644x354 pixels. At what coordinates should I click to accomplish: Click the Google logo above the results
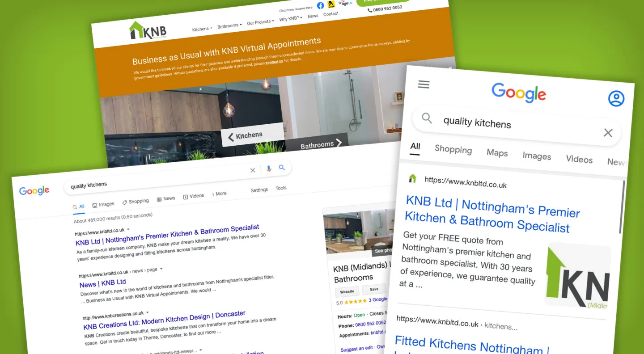pyautogui.click(x=34, y=191)
